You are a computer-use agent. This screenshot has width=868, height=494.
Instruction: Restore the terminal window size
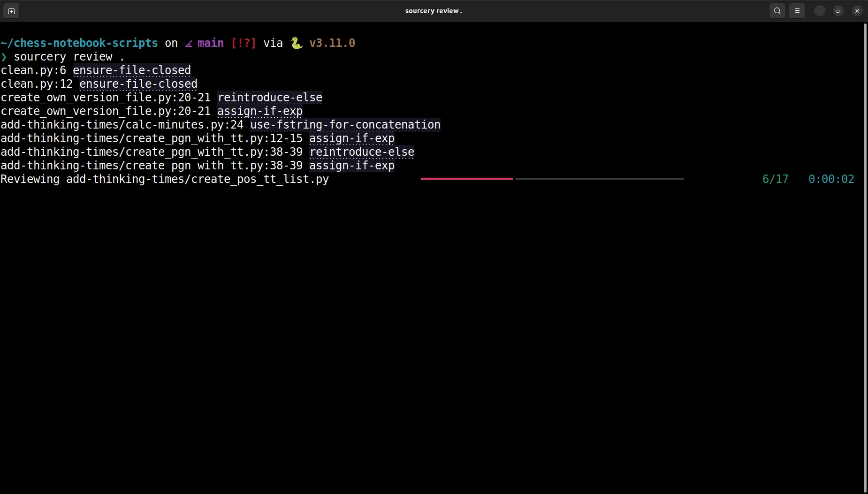(838, 11)
